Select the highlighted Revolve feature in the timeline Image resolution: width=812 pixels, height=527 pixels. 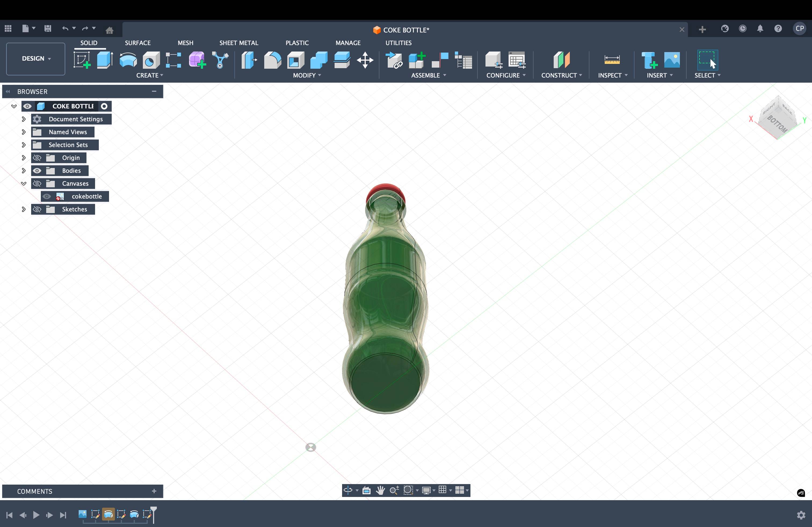tap(108, 514)
